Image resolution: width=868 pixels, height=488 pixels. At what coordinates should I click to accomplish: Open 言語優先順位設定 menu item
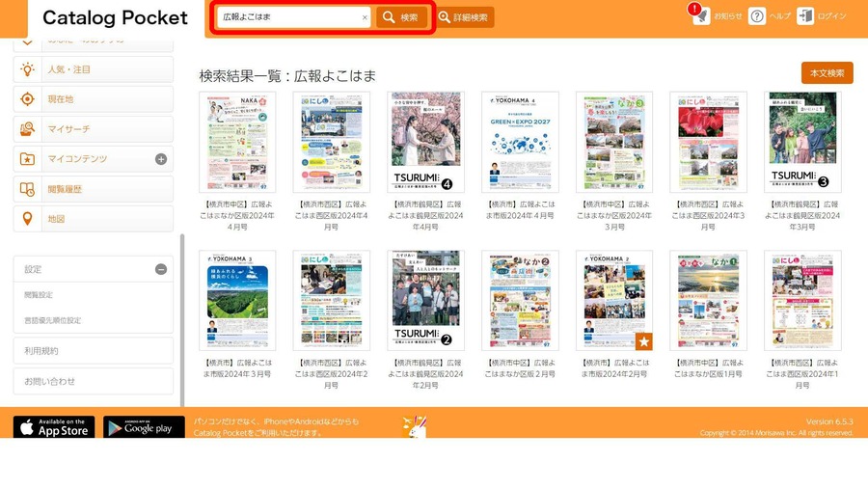[x=53, y=320]
